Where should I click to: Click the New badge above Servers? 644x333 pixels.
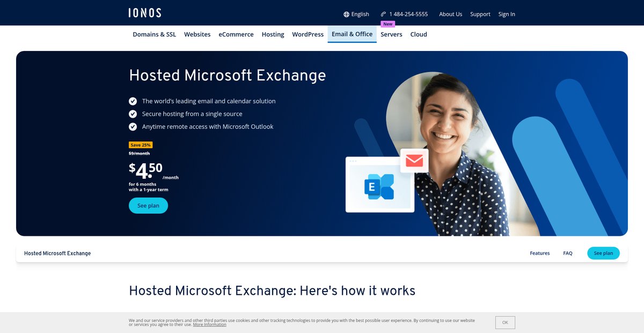388,24
